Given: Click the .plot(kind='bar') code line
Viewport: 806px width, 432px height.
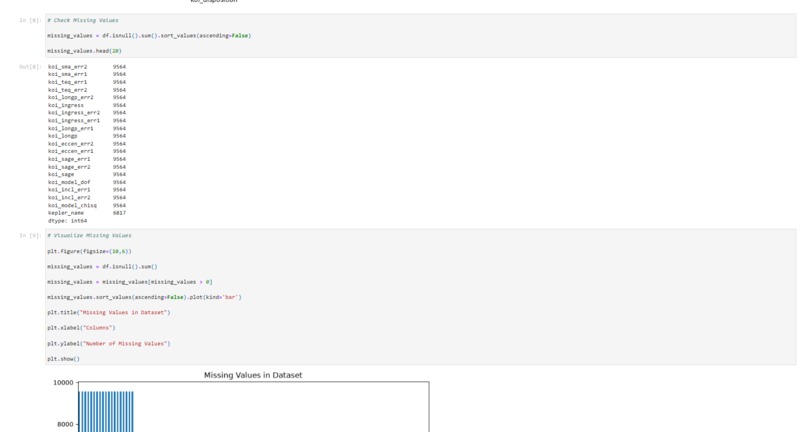Looking at the screenshot, I should coord(144,297).
